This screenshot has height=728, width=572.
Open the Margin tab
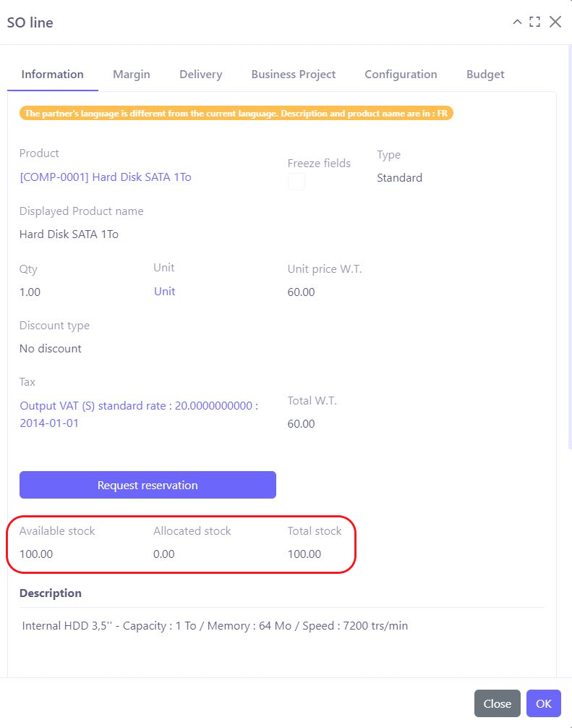[x=132, y=74]
